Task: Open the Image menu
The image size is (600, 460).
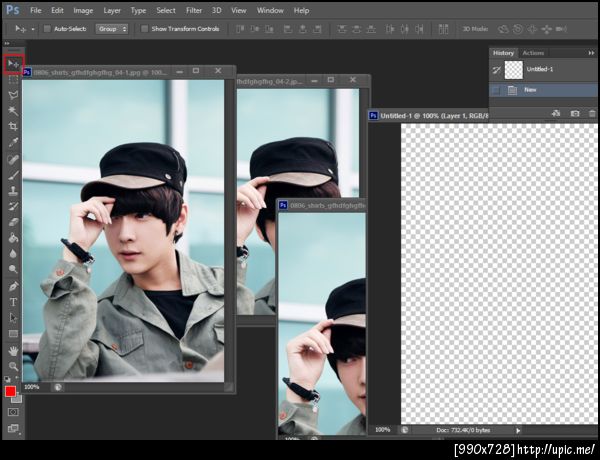Action: click(x=83, y=10)
